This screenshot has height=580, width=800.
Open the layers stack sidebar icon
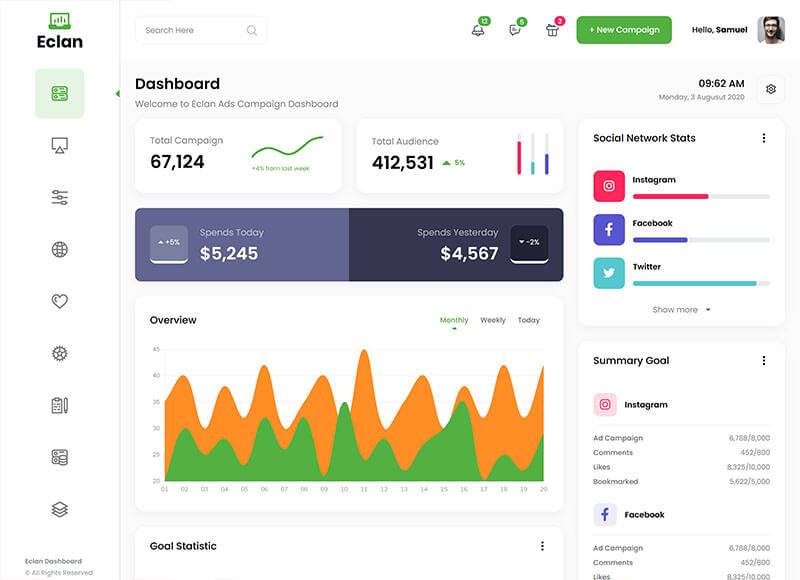59,509
